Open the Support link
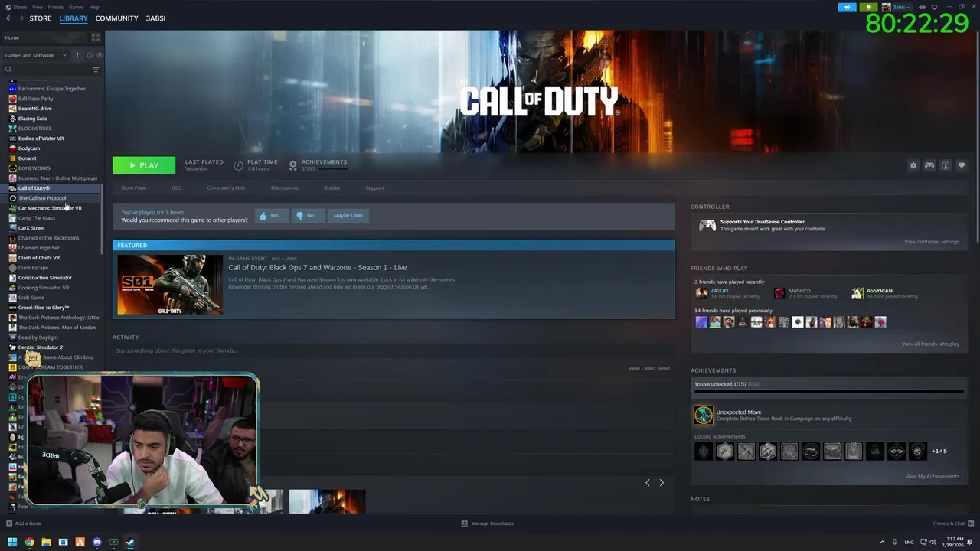The height and width of the screenshot is (551, 980). tap(374, 187)
